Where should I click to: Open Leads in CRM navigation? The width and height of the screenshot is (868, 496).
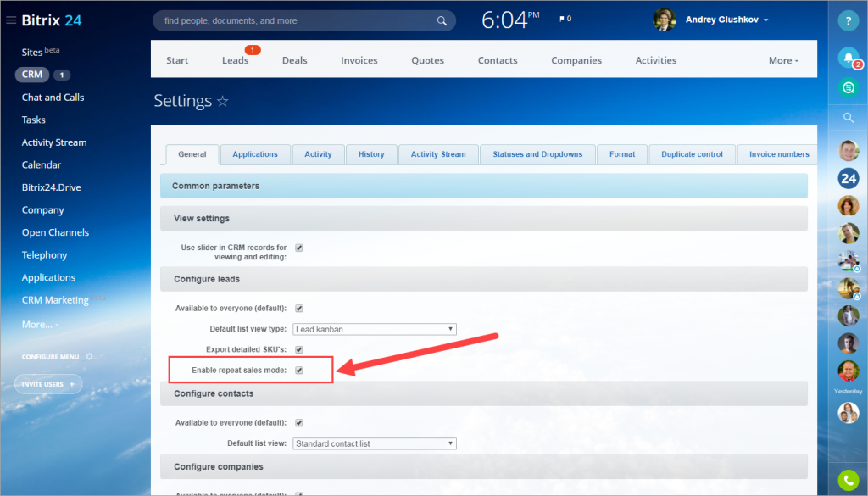[236, 60]
